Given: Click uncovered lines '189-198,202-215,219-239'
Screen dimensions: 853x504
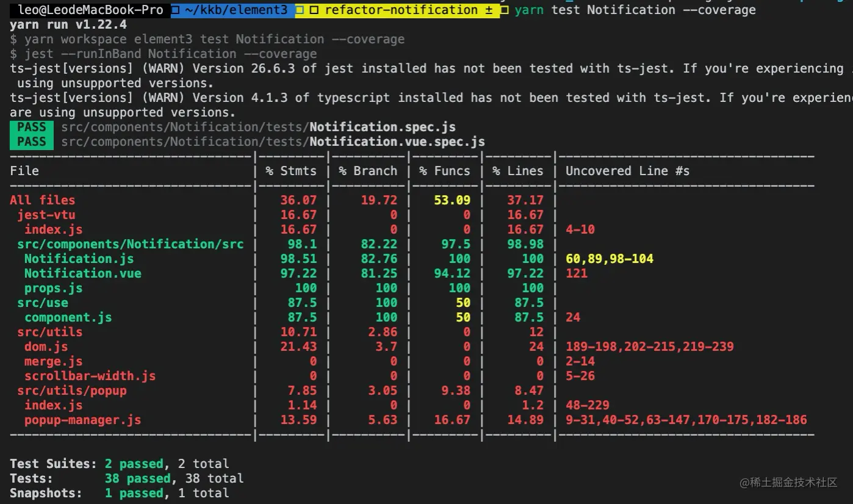Looking at the screenshot, I should coord(650,347).
